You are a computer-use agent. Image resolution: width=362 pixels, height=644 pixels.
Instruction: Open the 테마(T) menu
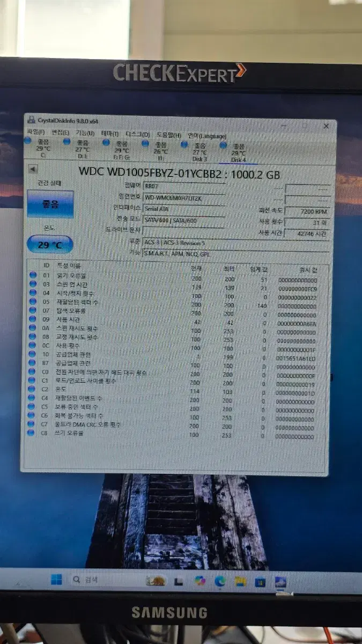coord(110,134)
